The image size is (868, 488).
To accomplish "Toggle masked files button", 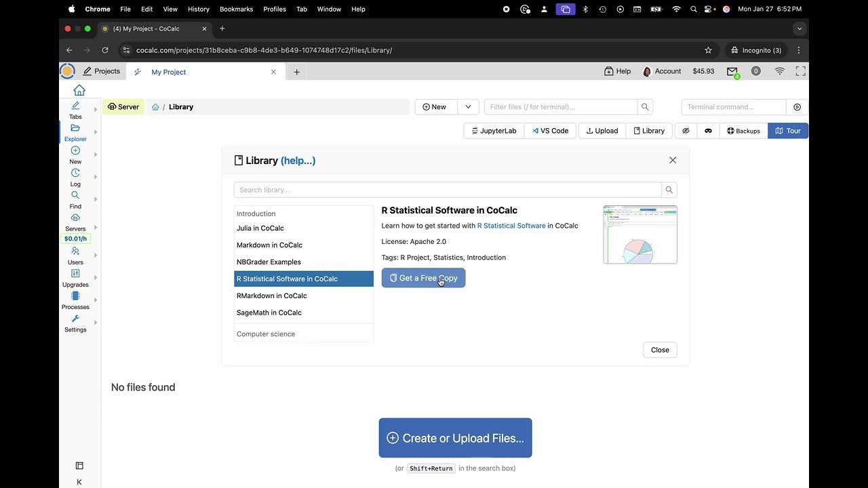I will coord(708,131).
